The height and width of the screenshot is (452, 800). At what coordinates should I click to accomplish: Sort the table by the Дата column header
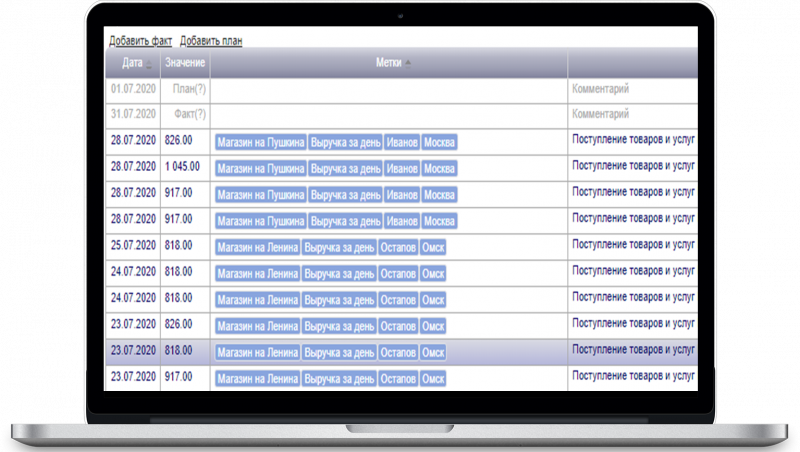coord(132,63)
